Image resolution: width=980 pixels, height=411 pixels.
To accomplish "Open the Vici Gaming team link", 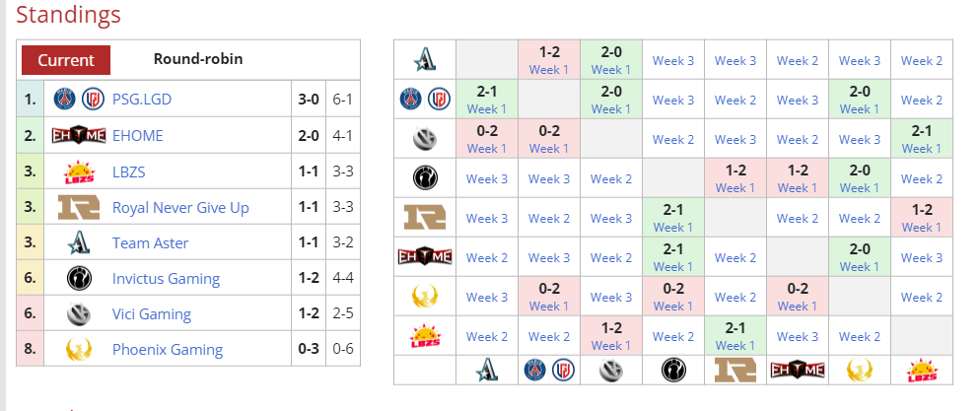I will click(x=152, y=313).
